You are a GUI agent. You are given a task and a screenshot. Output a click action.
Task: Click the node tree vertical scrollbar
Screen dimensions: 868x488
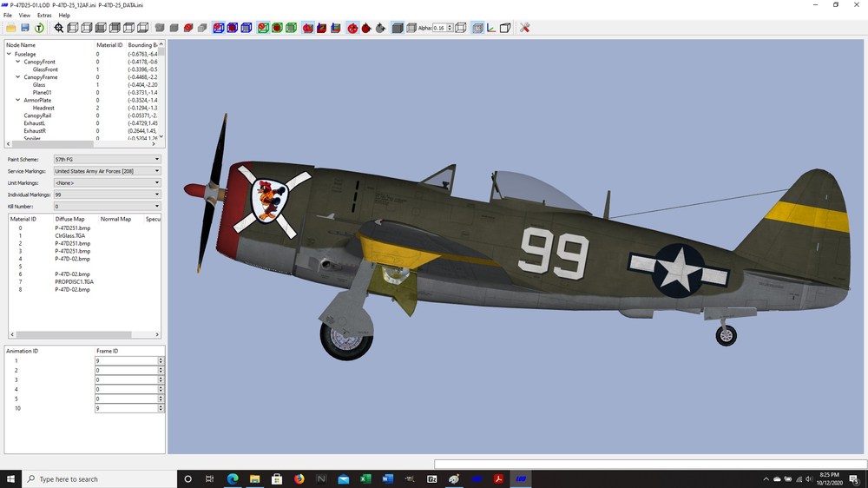[x=161, y=90]
